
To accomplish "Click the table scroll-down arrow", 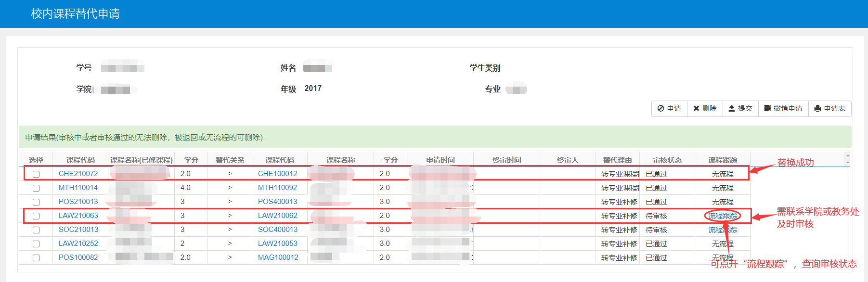I will (x=848, y=163).
